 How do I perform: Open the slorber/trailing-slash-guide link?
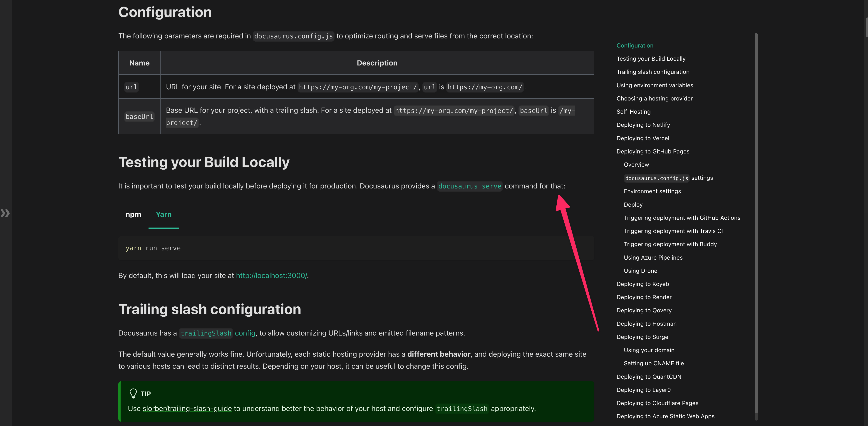(x=187, y=408)
